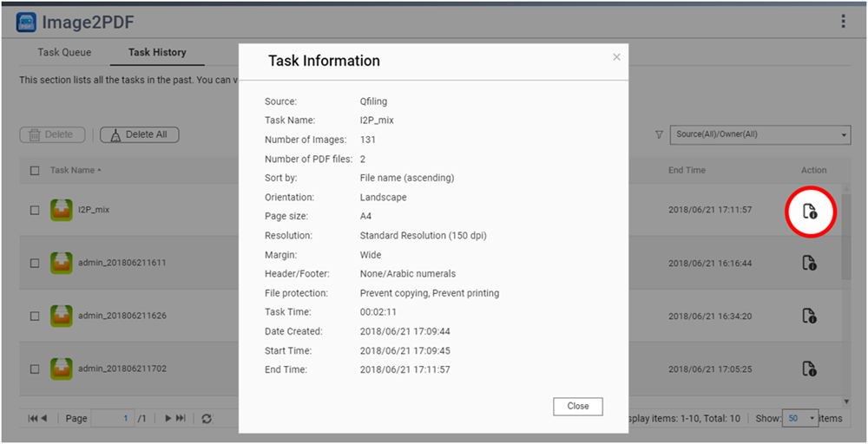
Task: Sort by the Task Name column header
Action: 75,170
